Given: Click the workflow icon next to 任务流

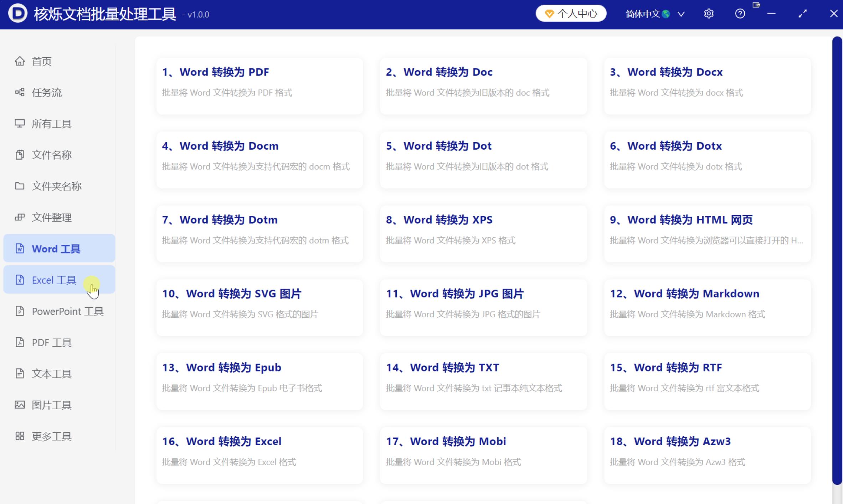Looking at the screenshot, I should tap(20, 93).
